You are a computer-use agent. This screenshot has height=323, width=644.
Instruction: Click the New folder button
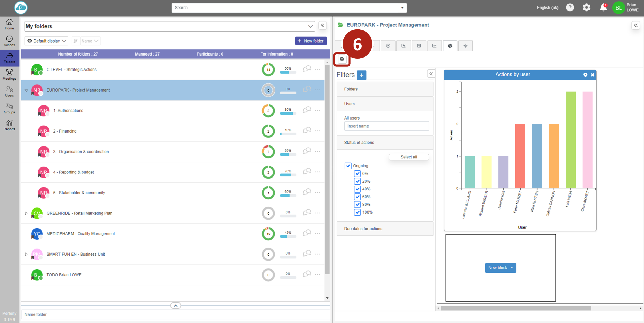pyautogui.click(x=311, y=41)
